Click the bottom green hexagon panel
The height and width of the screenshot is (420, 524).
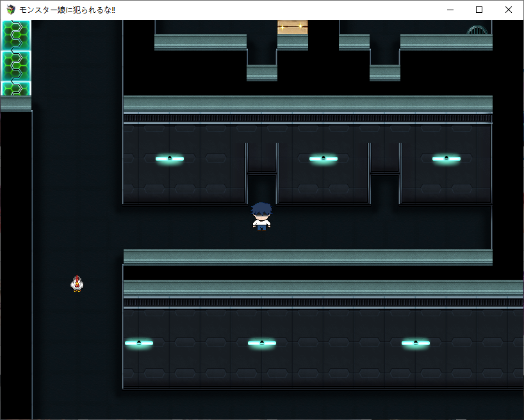tap(16, 89)
